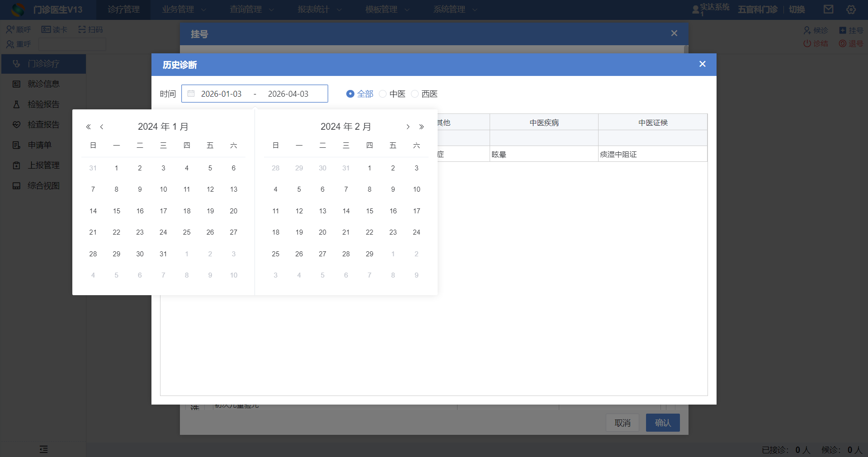
Task: Open 就诊信息 in the sidebar
Action: (x=43, y=84)
